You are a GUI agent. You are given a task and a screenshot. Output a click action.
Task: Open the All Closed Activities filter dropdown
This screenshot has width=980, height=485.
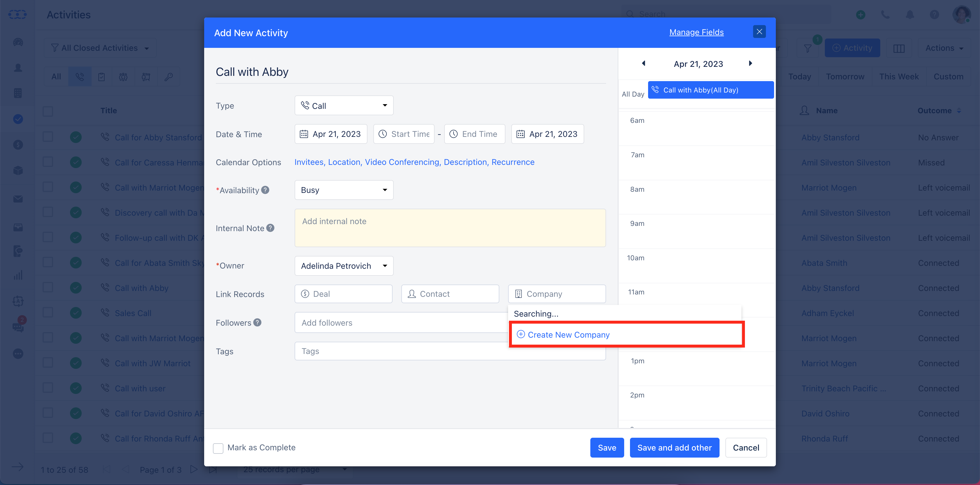pos(100,48)
